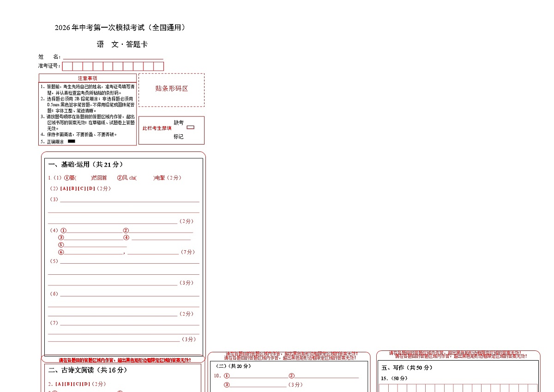Click blank ① of question 10
This screenshot has width=554, height=392.
point(258,377)
